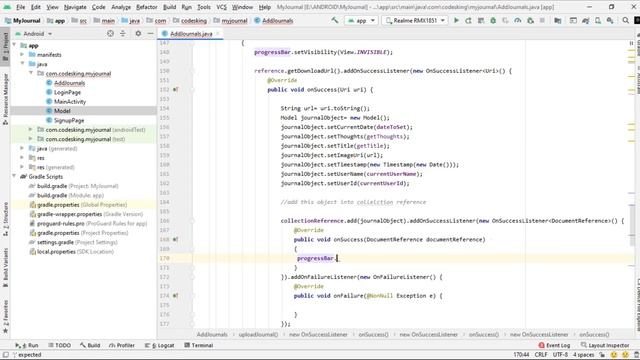Open the Refactor menu
This screenshot has height=360, width=640.
[147, 7]
